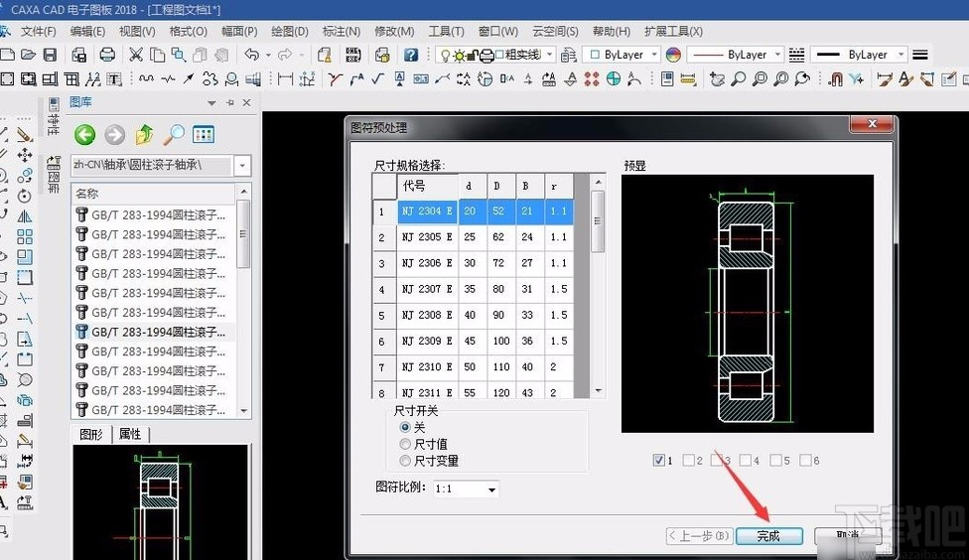969x560 pixels.
Task: Click the line type lines icon
Action: pyautogui.click(x=797, y=55)
